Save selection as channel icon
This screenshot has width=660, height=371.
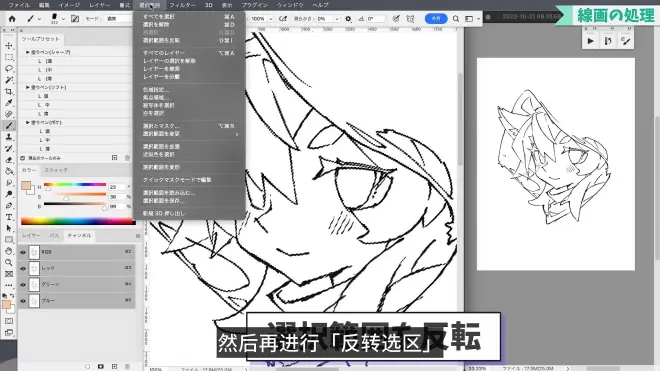(101, 366)
